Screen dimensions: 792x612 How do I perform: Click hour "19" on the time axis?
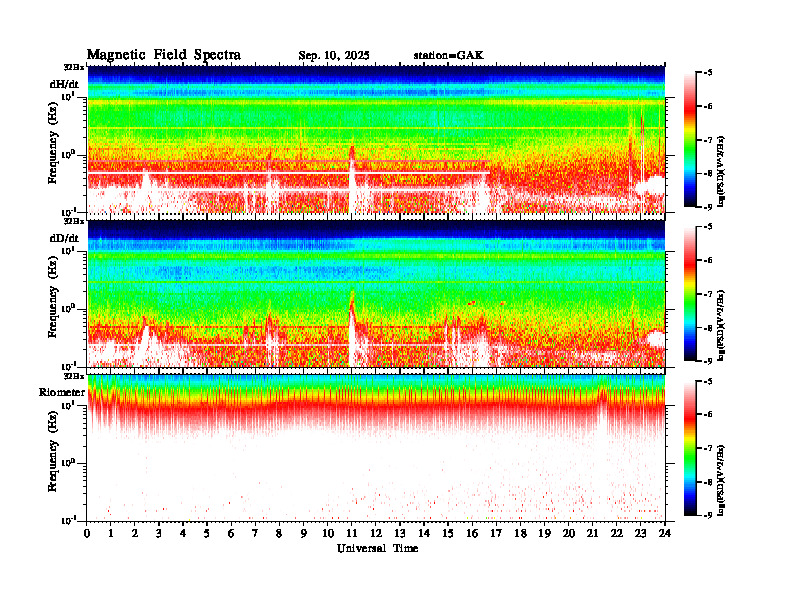click(x=544, y=533)
